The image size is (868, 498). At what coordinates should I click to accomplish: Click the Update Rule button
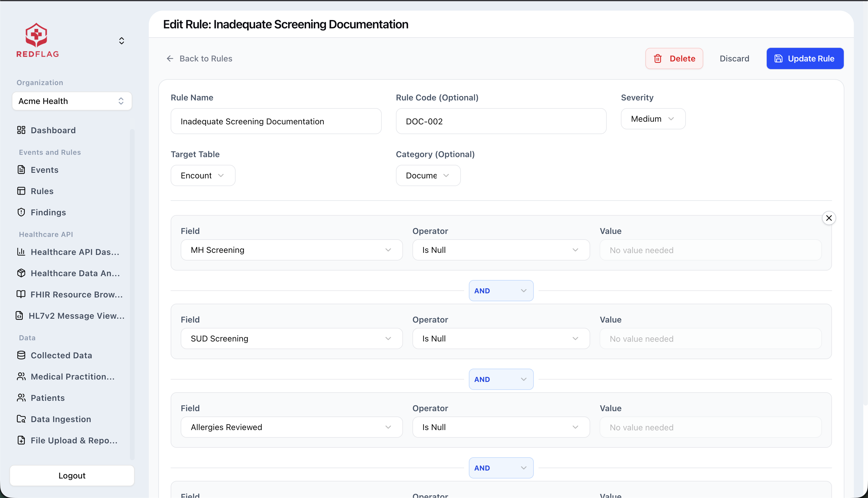[805, 58]
